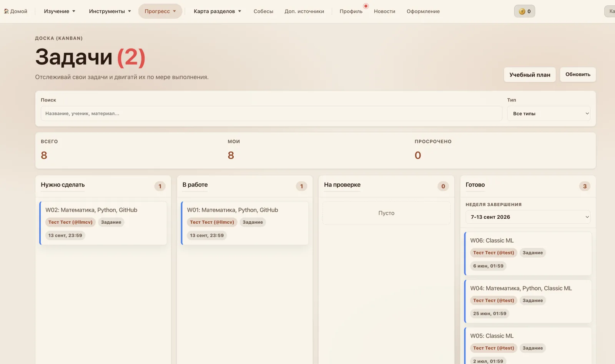Image resolution: width=615 pixels, height=364 pixels.
Task: Click the Нужно сделать column header
Action: (63, 185)
